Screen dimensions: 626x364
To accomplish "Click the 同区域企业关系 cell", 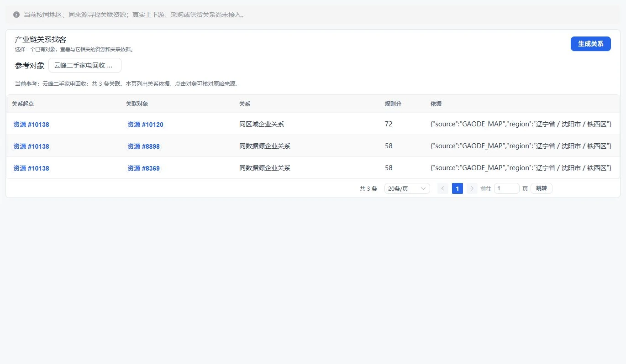I will [x=262, y=124].
